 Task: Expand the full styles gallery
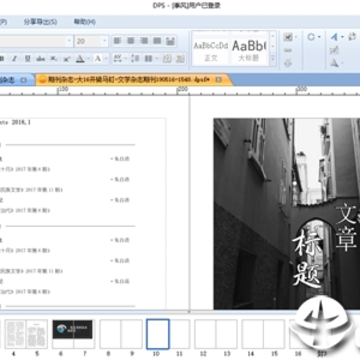273,58
